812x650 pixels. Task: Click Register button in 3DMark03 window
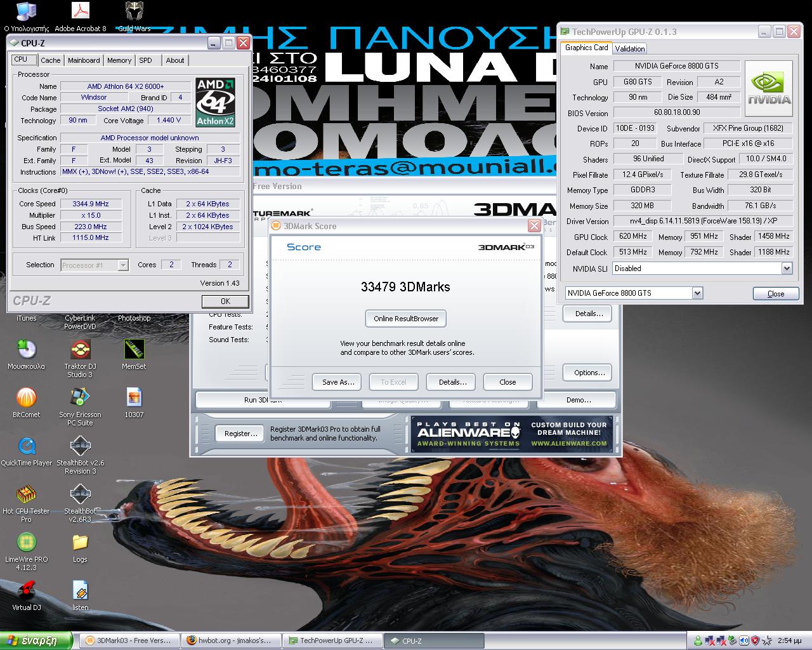pos(240,434)
